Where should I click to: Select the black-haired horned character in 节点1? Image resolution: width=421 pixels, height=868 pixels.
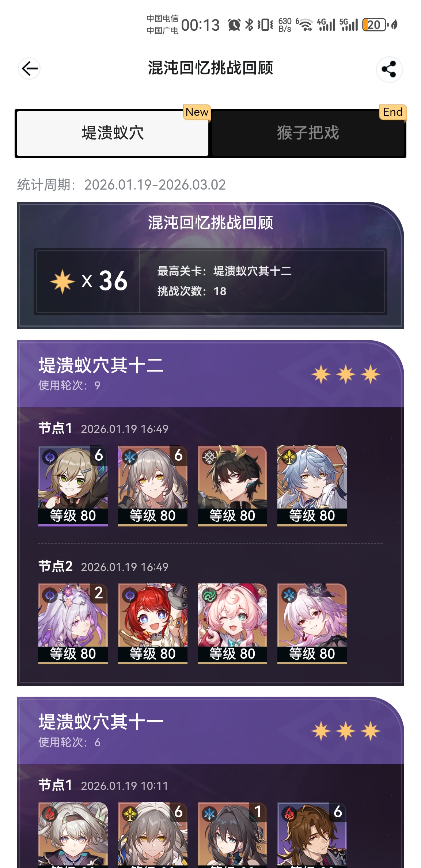[x=232, y=486]
